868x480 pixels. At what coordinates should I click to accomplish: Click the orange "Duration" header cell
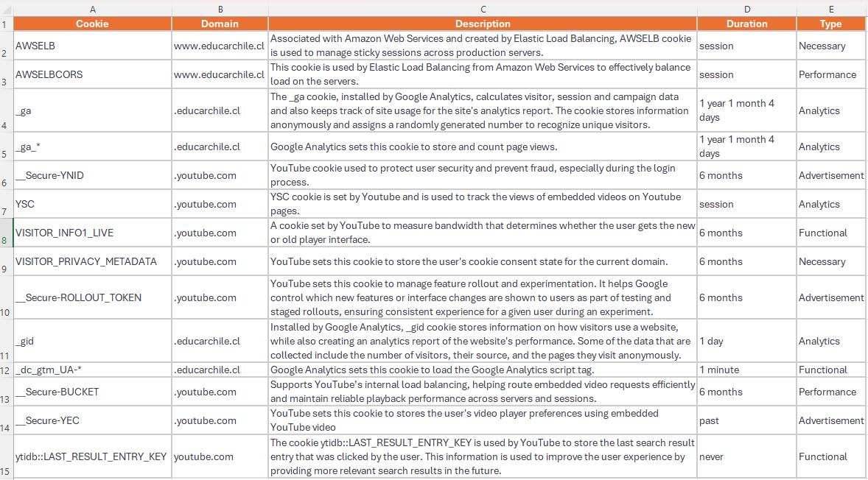[x=747, y=24]
